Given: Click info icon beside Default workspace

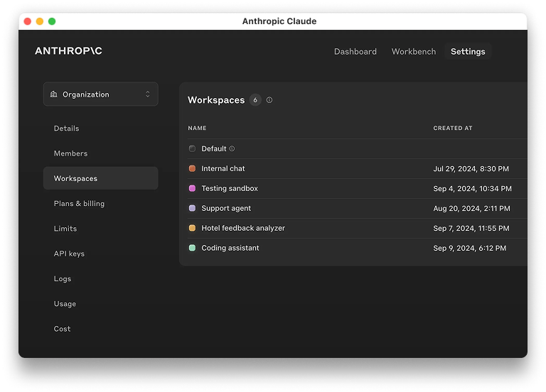Looking at the screenshot, I should (232, 148).
